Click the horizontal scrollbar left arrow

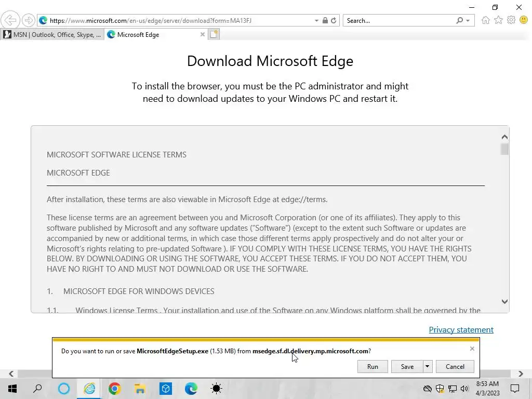11,374
